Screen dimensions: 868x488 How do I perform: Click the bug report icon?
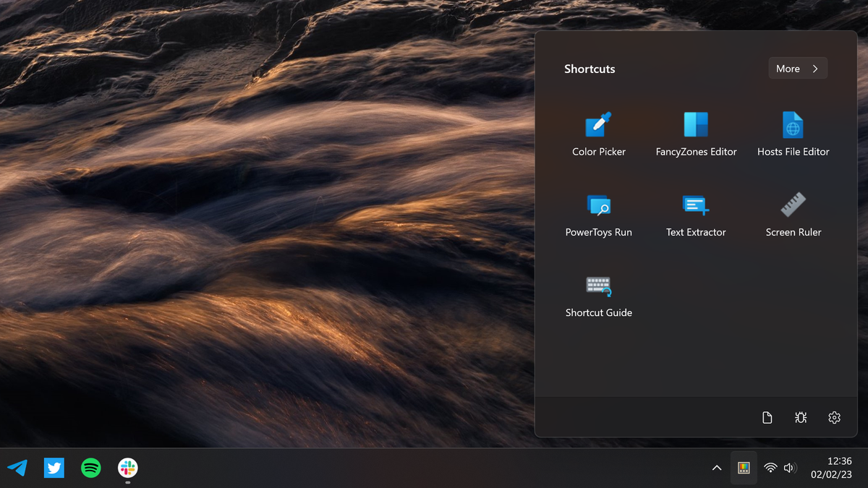(801, 418)
